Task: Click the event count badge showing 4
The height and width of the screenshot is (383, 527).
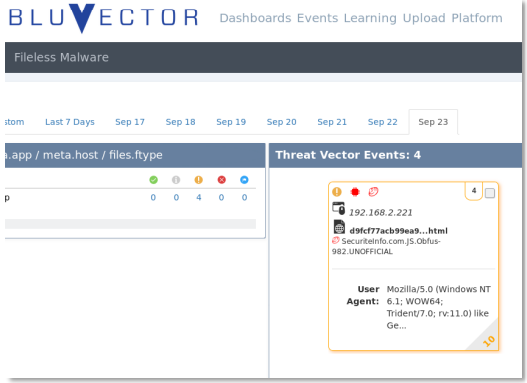Action: [474, 191]
